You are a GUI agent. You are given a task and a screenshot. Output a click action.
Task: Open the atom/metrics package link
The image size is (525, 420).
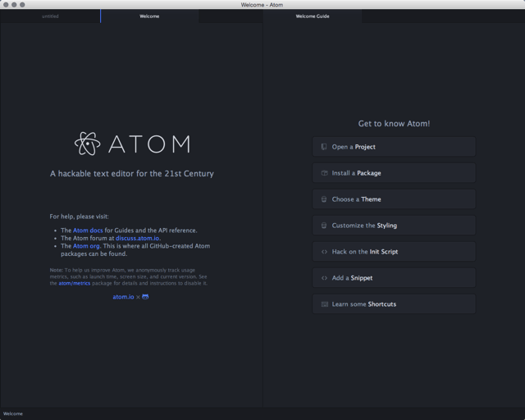[x=75, y=283]
